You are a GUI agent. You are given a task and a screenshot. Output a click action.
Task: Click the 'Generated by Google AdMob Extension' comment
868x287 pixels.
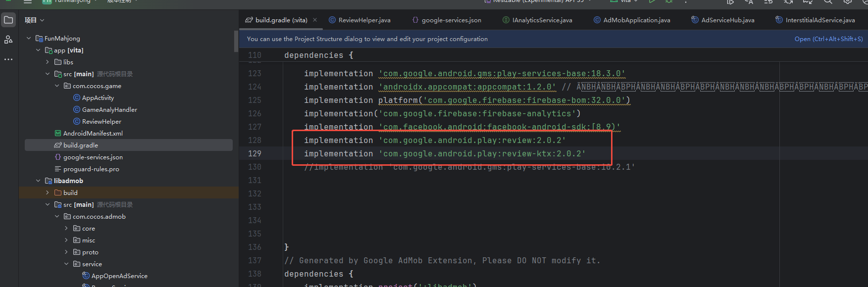[x=442, y=260]
